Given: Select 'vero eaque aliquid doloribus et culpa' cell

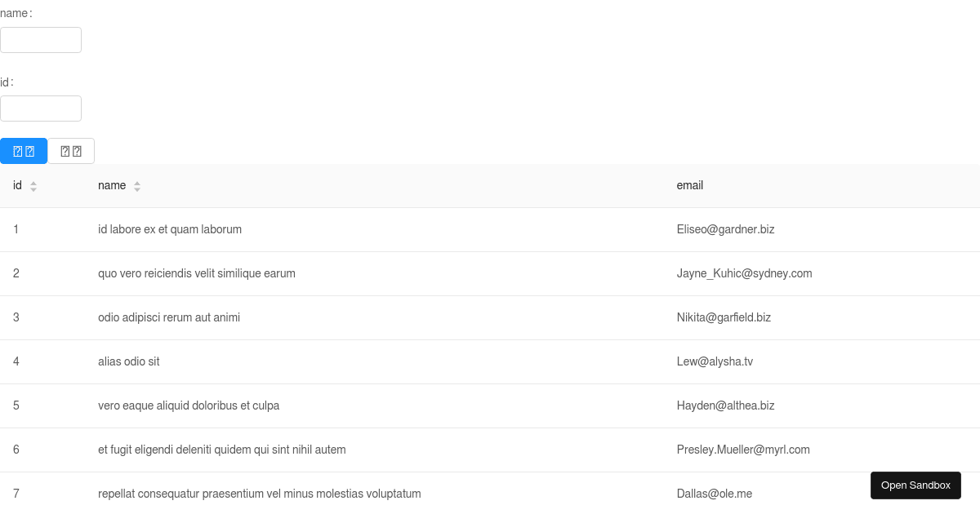Looking at the screenshot, I should point(374,405).
